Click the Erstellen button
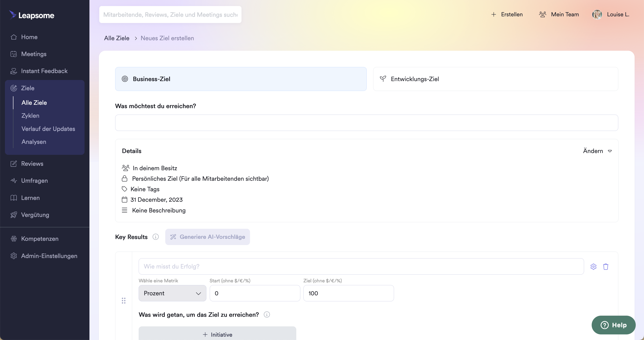 coord(507,15)
